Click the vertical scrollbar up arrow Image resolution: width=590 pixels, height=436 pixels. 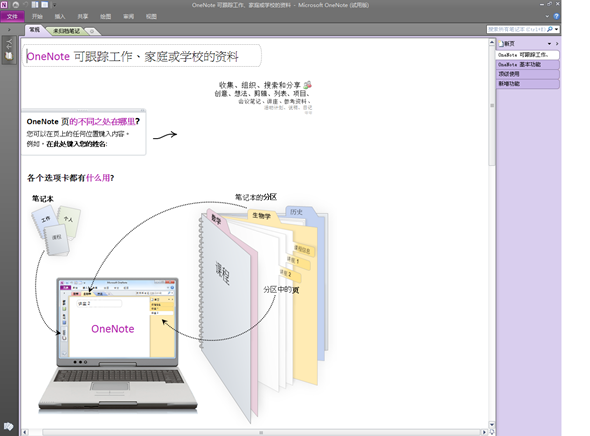coord(492,43)
